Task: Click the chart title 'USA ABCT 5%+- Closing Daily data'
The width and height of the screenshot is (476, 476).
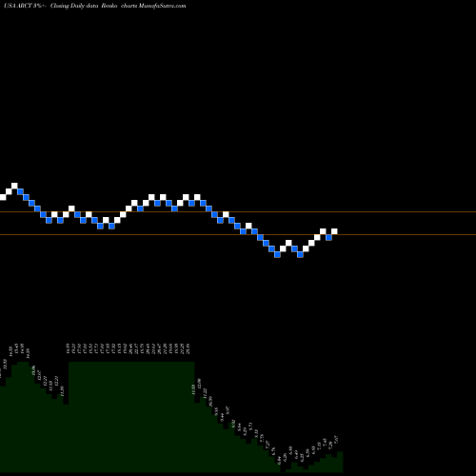Action: [51, 6]
